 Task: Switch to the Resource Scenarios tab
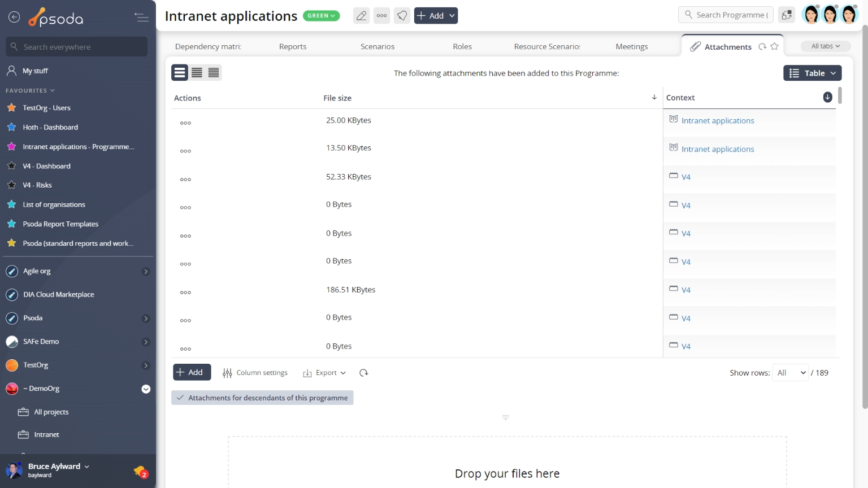pos(547,46)
